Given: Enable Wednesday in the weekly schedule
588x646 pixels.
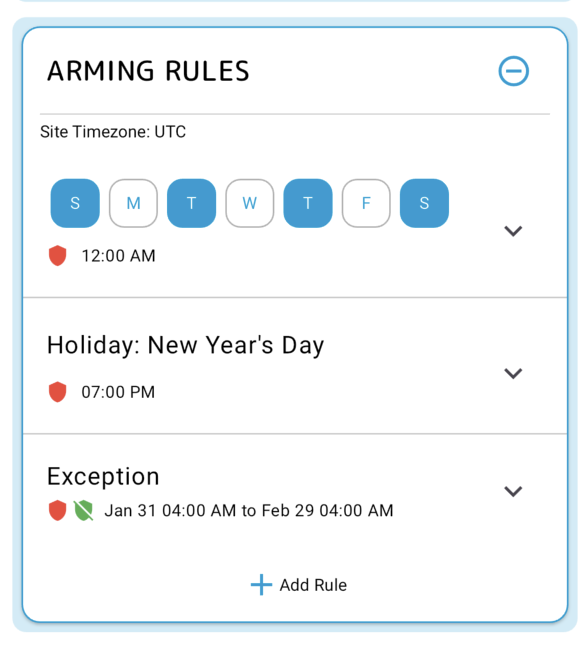Looking at the screenshot, I should coord(250,203).
